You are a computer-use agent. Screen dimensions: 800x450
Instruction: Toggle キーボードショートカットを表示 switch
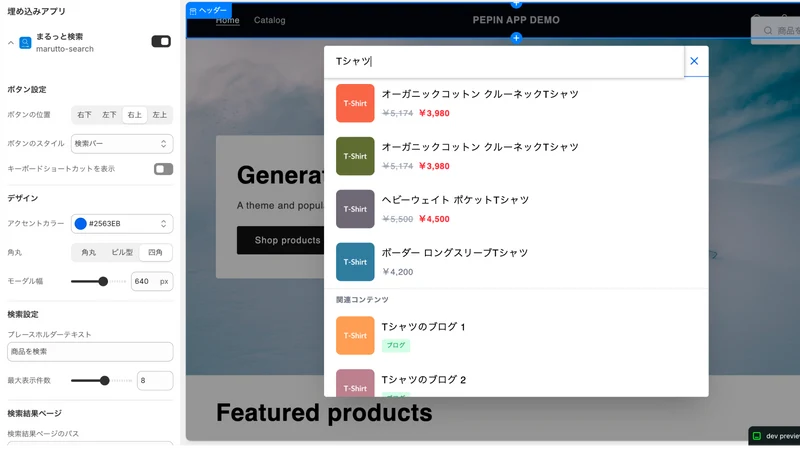(x=163, y=169)
